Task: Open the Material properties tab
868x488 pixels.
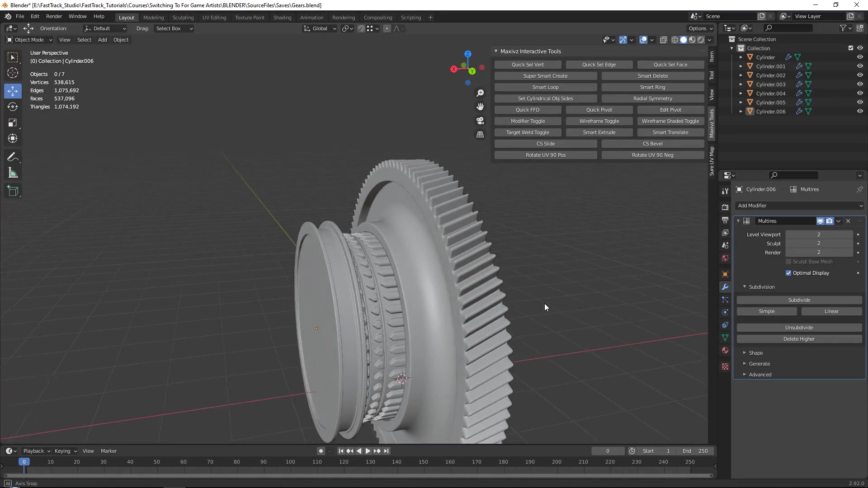Action: (725, 350)
